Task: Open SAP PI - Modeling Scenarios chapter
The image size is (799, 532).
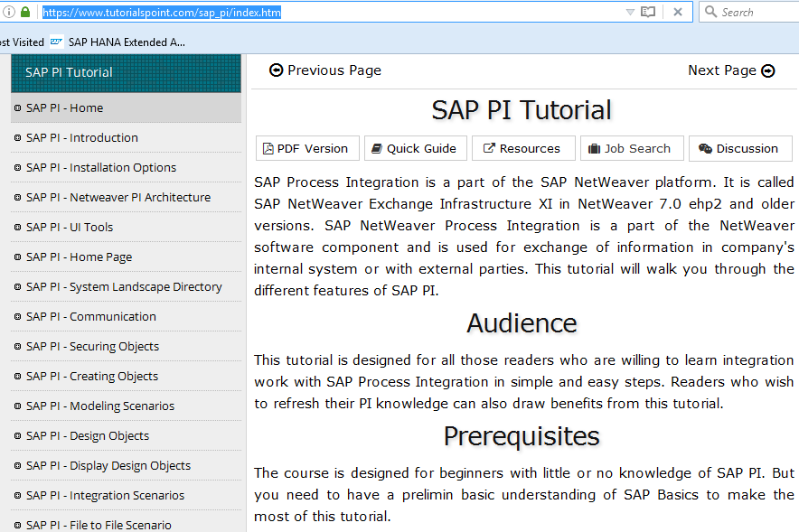Action: point(126,406)
